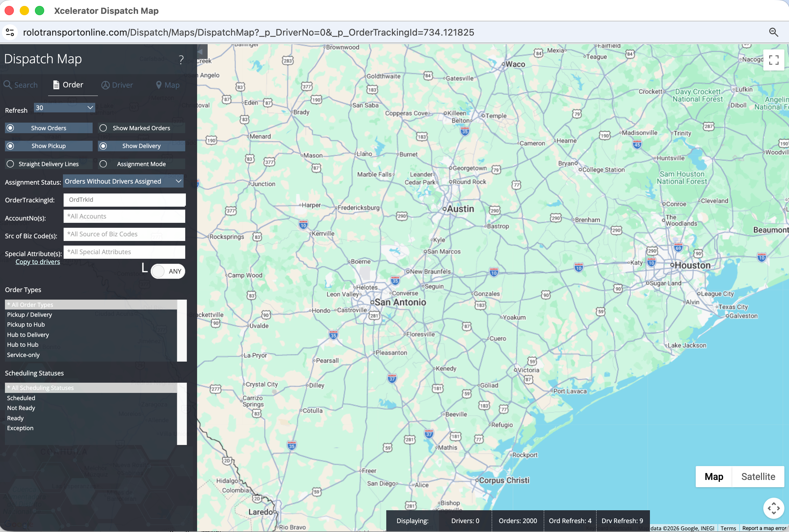Click the Src of Biz Codes field

[125, 234]
